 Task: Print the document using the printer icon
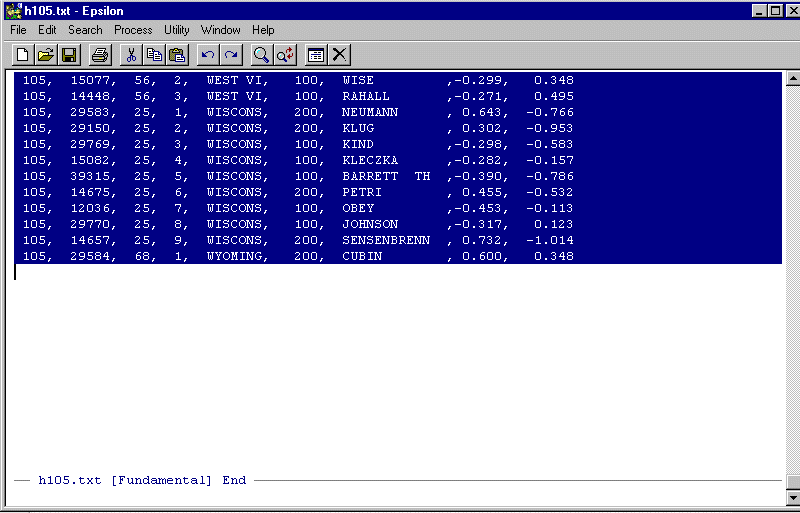[x=100, y=55]
